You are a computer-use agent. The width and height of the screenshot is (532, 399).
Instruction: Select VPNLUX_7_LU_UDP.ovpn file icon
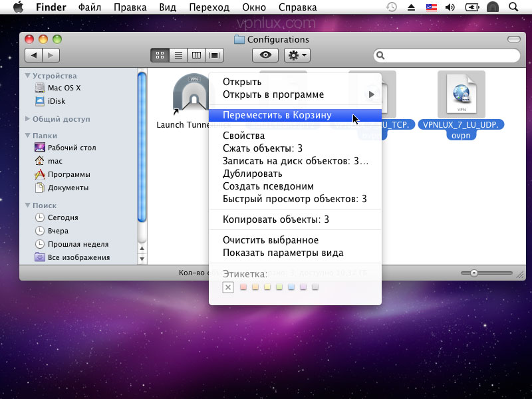tap(462, 94)
